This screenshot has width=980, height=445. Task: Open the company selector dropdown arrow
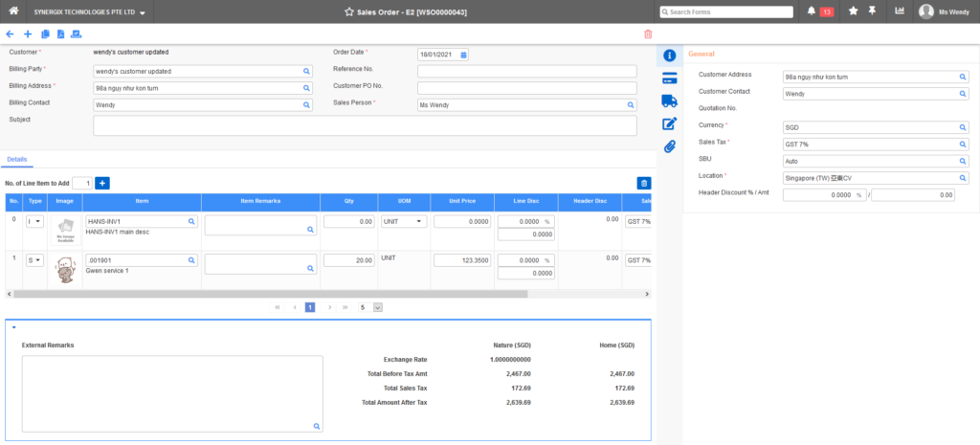[143, 12]
